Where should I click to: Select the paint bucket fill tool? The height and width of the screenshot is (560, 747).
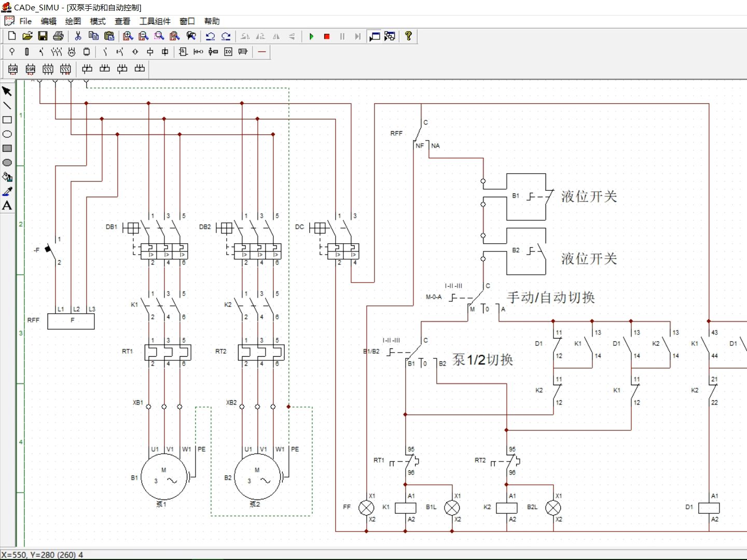[x=7, y=177]
